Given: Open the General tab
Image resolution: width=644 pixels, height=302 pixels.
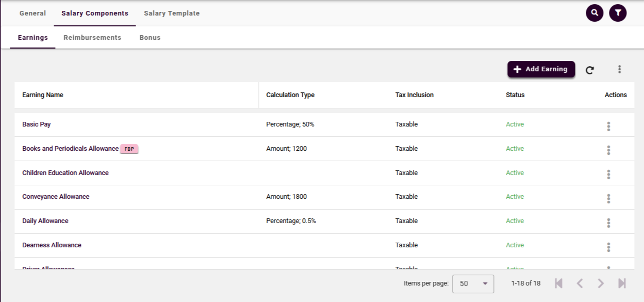Looking at the screenshot, I should point(32,13).
